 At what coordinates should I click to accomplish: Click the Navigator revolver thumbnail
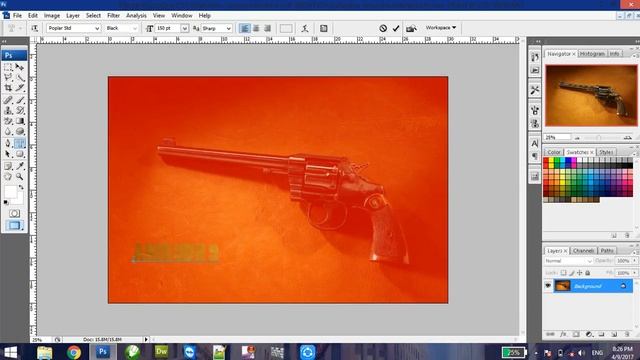click(591, 95)
